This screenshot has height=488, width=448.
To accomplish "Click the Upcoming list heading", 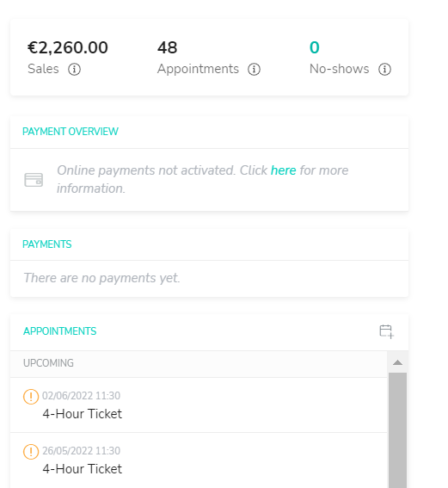I will [x=48, y=363].
